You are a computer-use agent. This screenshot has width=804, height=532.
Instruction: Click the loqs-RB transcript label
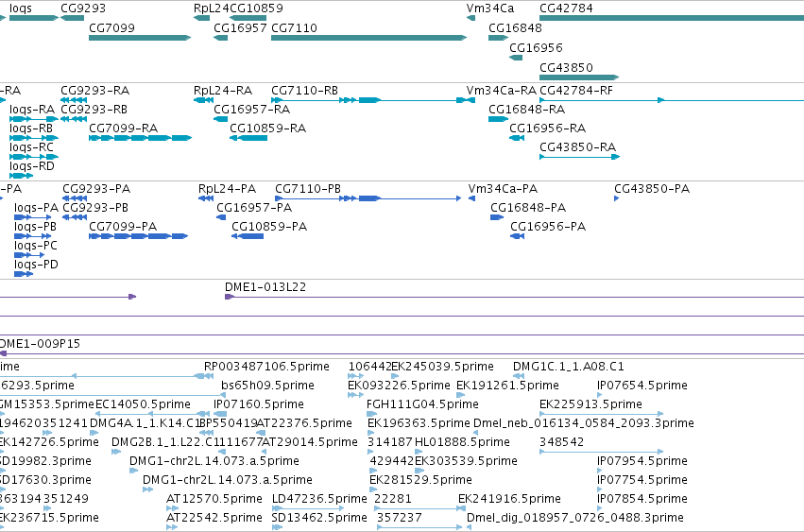[31, 129]
